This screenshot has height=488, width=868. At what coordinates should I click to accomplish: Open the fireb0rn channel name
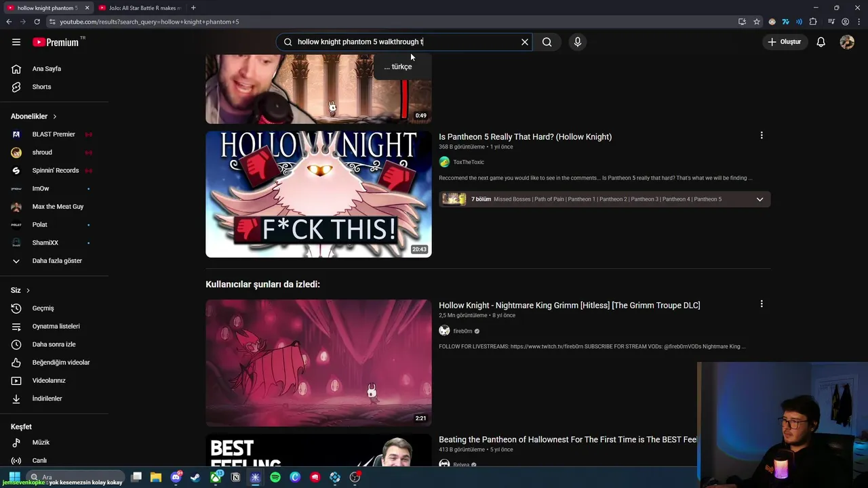462,331
